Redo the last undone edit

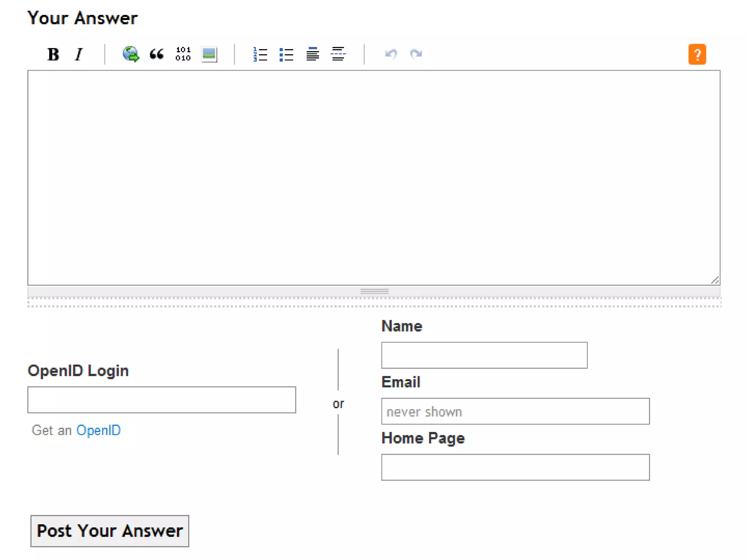416,54
